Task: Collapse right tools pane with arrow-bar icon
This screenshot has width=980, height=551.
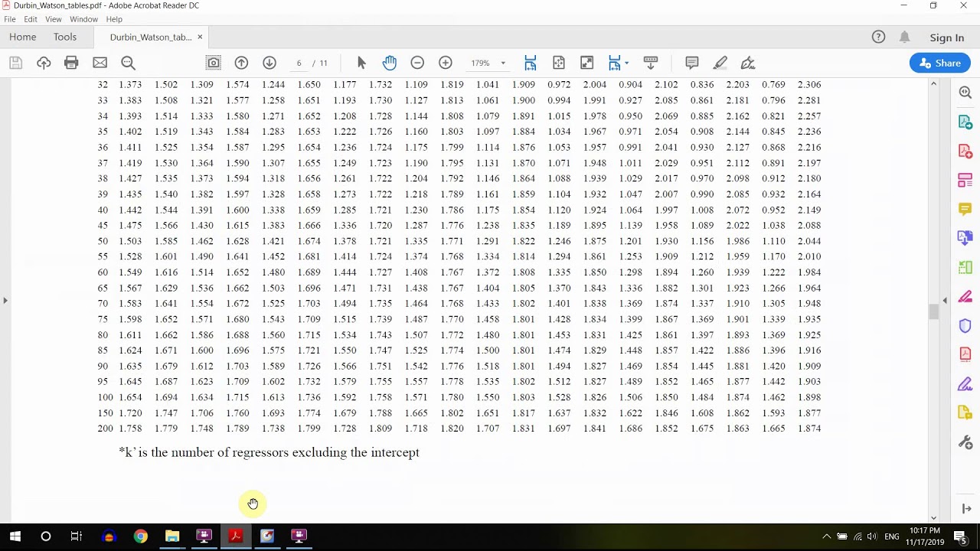Action: click(x=965, y=508)
